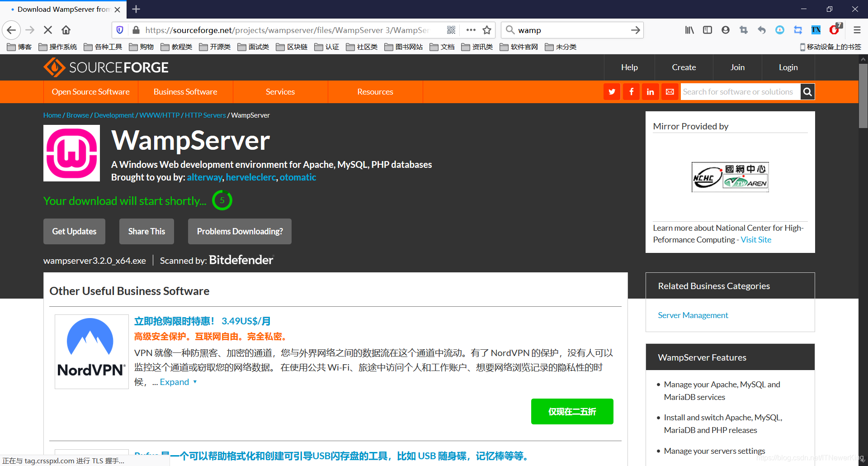Open the Library bookshelf icon
Screen dimensions: 868x466
click(689, 30)
